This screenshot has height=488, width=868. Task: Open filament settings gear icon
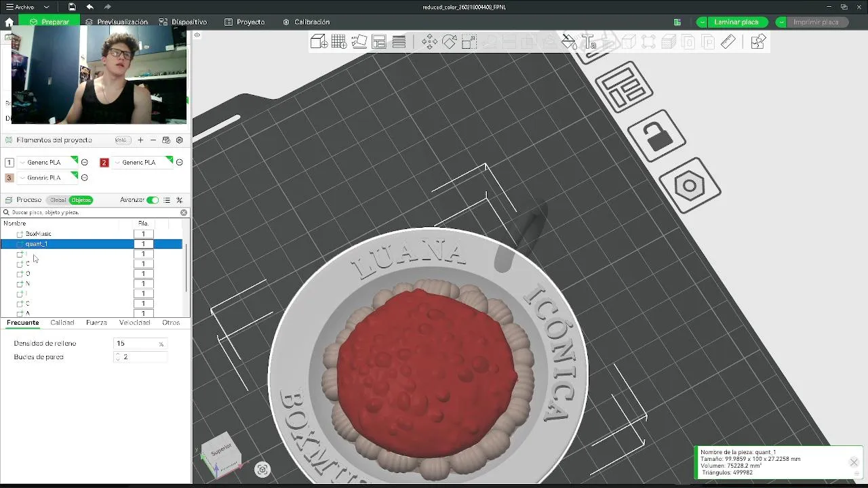(x=179, y=140)
